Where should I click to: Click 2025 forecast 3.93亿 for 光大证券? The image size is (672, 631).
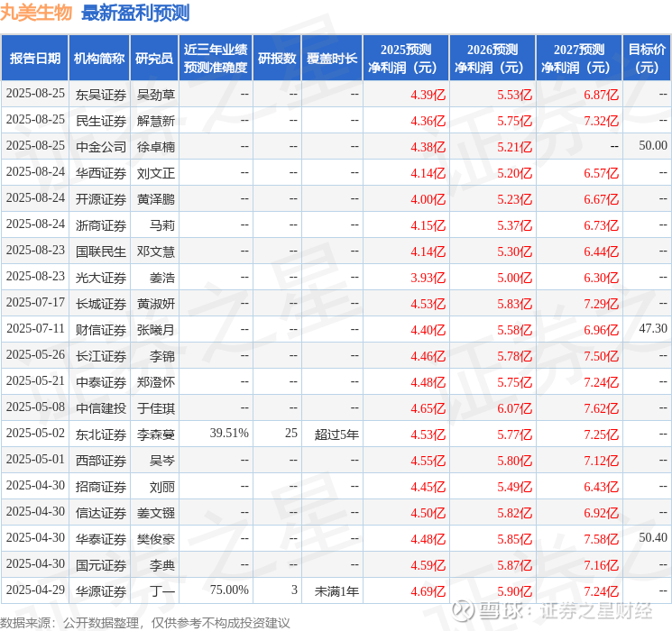[x=428, y=278]
